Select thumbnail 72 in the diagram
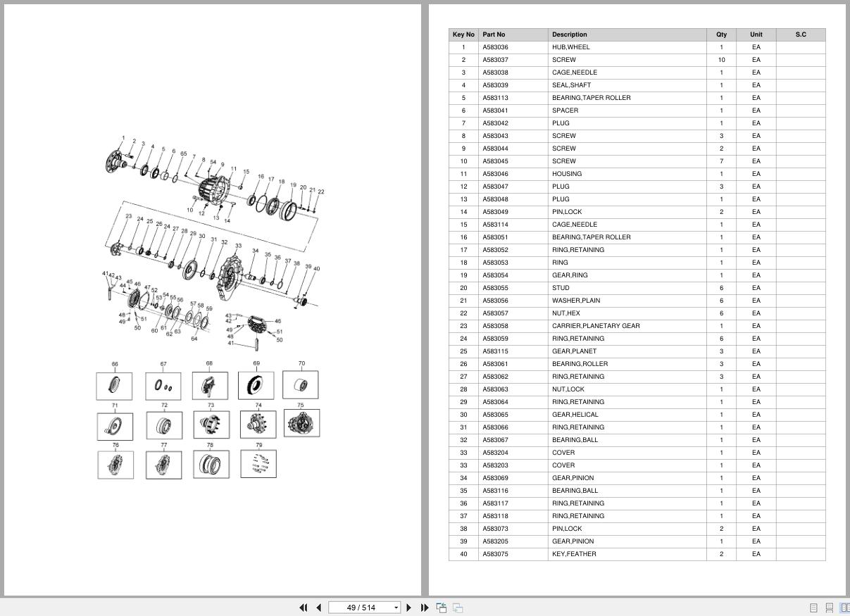 [x=164, y=425]
